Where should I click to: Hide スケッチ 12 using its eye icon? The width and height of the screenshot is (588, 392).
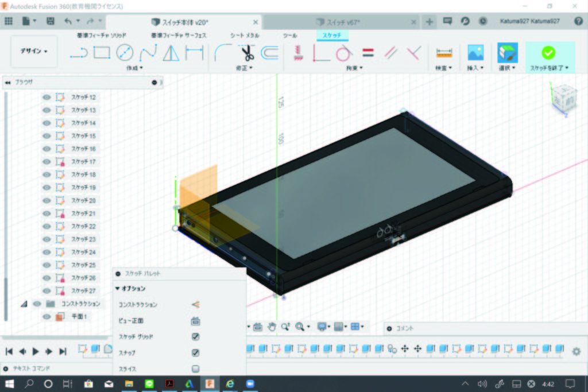click(47, 97)
